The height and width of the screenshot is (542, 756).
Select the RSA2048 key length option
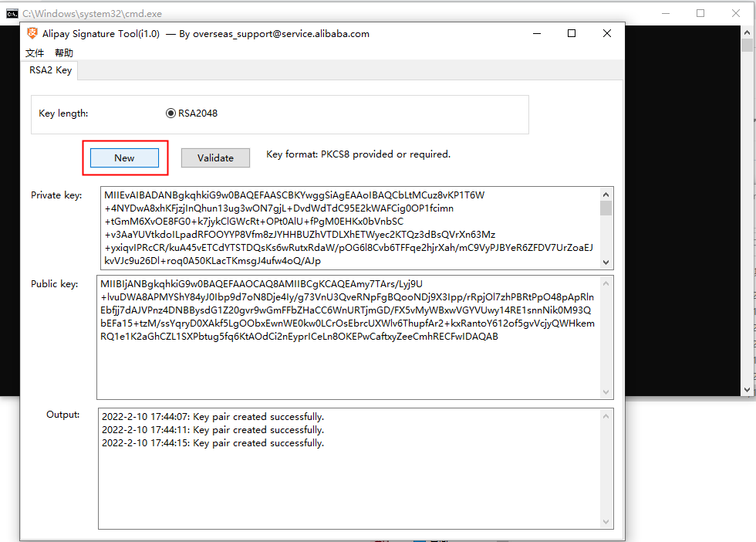click(191, 113)
